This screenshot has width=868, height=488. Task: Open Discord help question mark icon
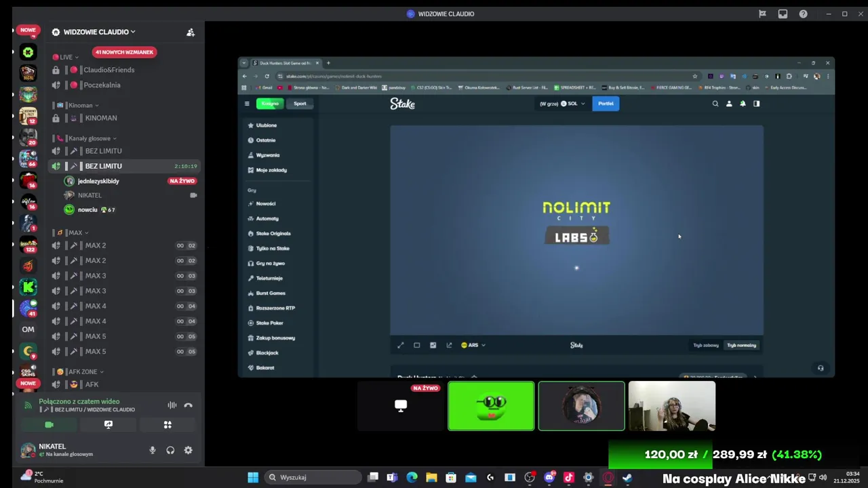tap(804, 14)
